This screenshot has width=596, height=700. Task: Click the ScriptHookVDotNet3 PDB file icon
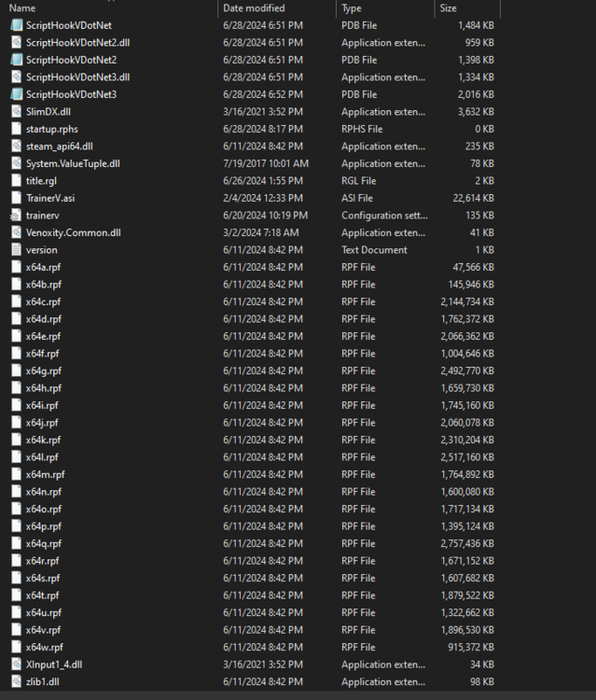[x=17, y=94]
